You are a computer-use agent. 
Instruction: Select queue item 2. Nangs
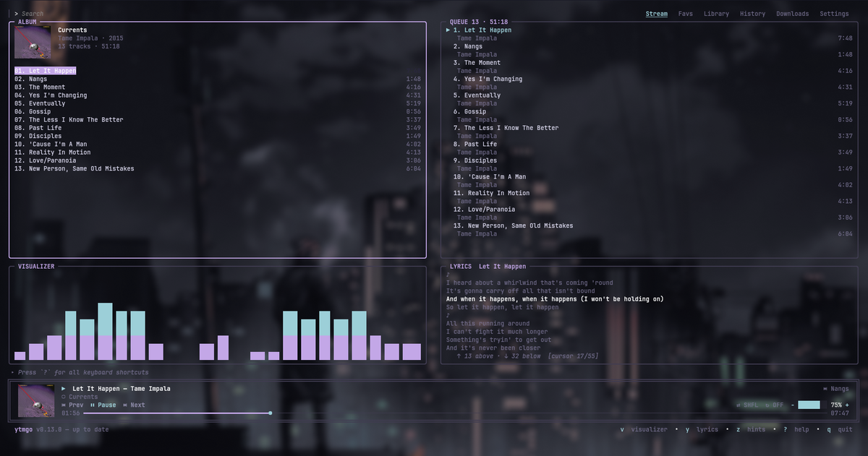649,51
